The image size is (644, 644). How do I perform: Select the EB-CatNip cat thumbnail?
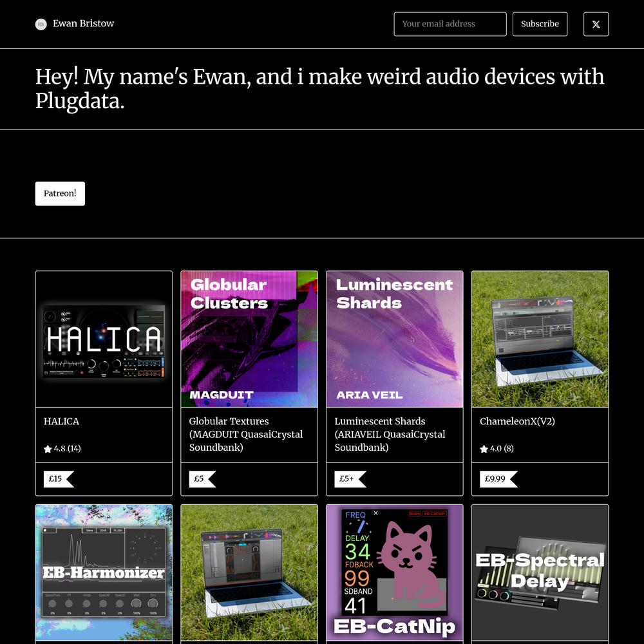[x=394, y=573]
